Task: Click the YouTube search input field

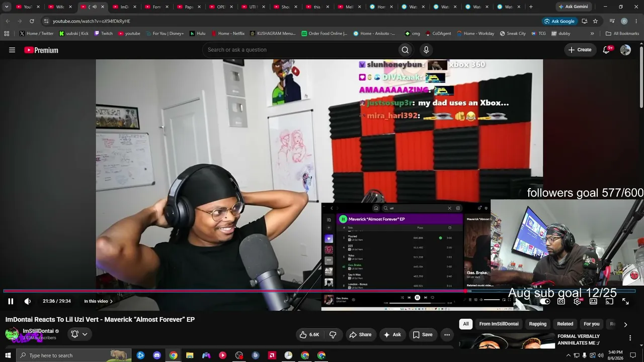Action: pos(299,50)
